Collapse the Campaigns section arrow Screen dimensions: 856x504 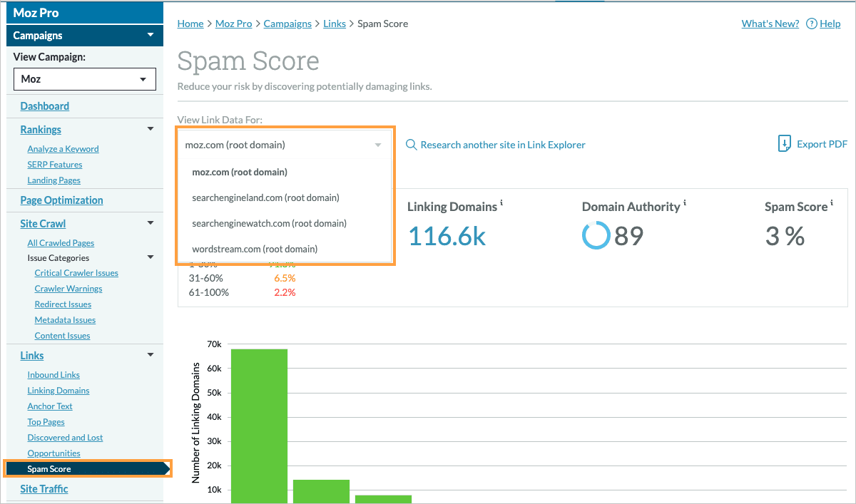click(x=150, y=35)
